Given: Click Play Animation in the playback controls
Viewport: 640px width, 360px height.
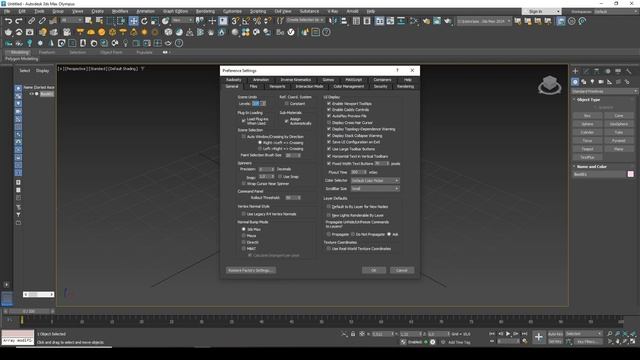Looking at the screenshot, I should [508, 334].
